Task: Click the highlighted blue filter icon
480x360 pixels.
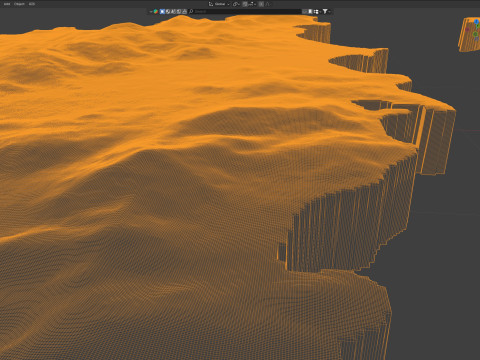Action: coord(162,11)
